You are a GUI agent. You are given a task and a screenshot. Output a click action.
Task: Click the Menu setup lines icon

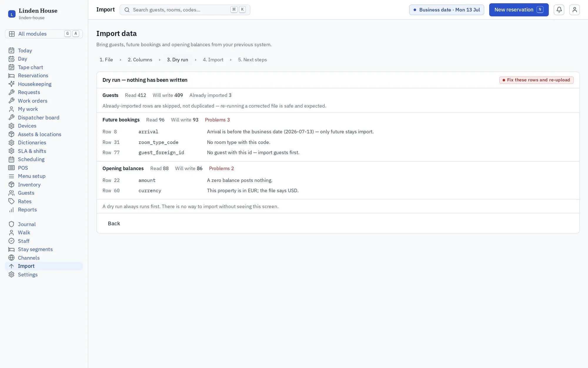point(11,176)
